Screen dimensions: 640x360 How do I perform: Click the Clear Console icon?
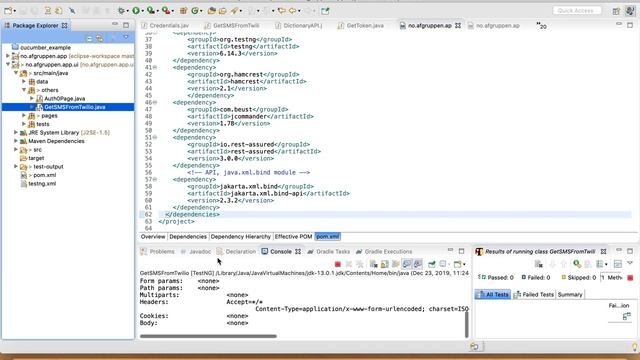coord(373,264)
